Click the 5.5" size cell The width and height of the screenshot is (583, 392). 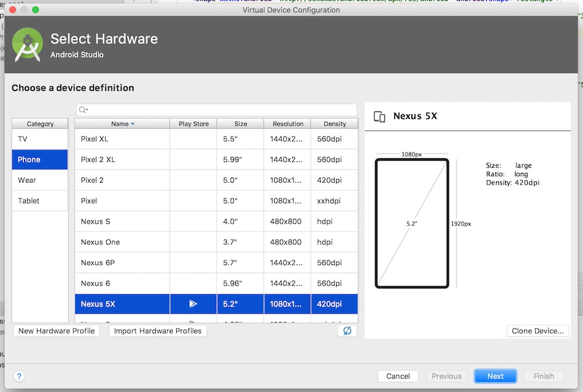[240, 139]
